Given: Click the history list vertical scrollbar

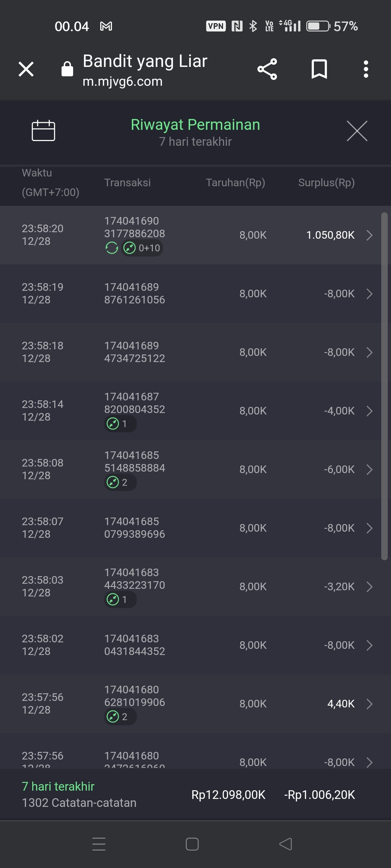Looking at the screenshot, I should (x=384, y=386).
